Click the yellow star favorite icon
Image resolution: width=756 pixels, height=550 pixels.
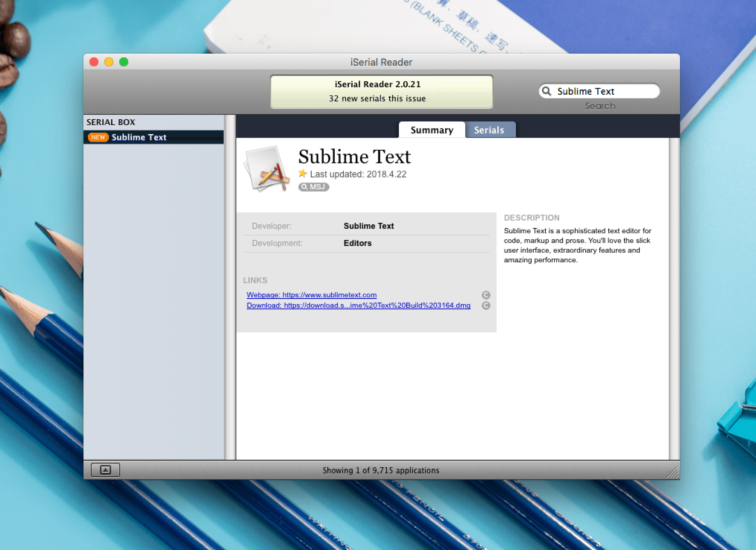303,173
